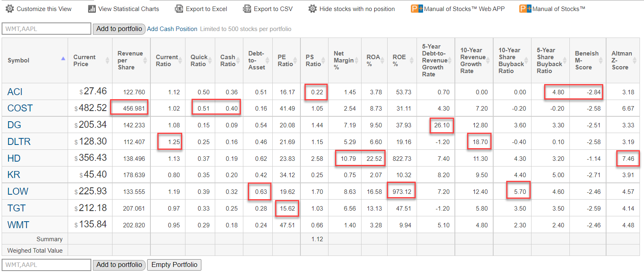This screenshot has height=280, width=644.
Task: Toggle Hide stocks with no position
Action: pyautogui.click(x=357, y=9)
